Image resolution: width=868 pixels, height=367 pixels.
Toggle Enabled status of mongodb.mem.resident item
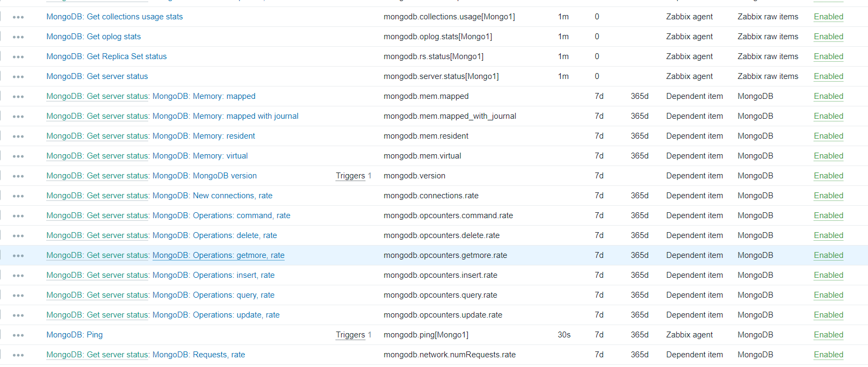(x=828, y=136)
